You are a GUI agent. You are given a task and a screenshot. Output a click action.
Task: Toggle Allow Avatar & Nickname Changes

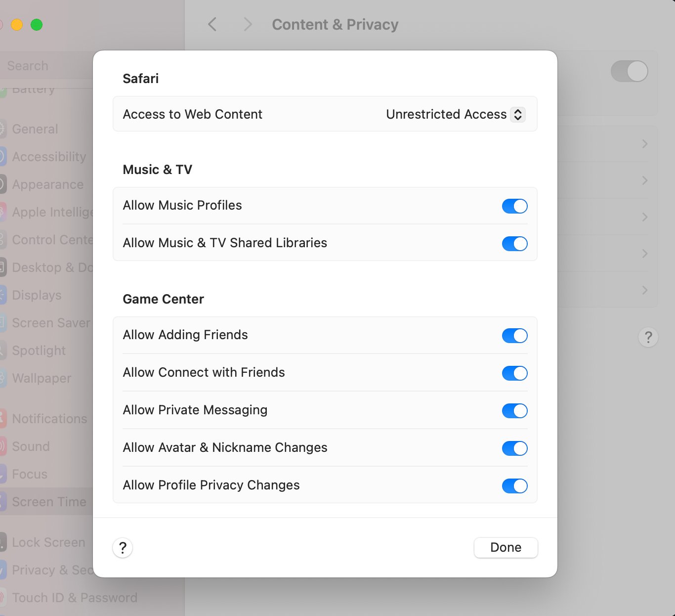tap(515, 448)
